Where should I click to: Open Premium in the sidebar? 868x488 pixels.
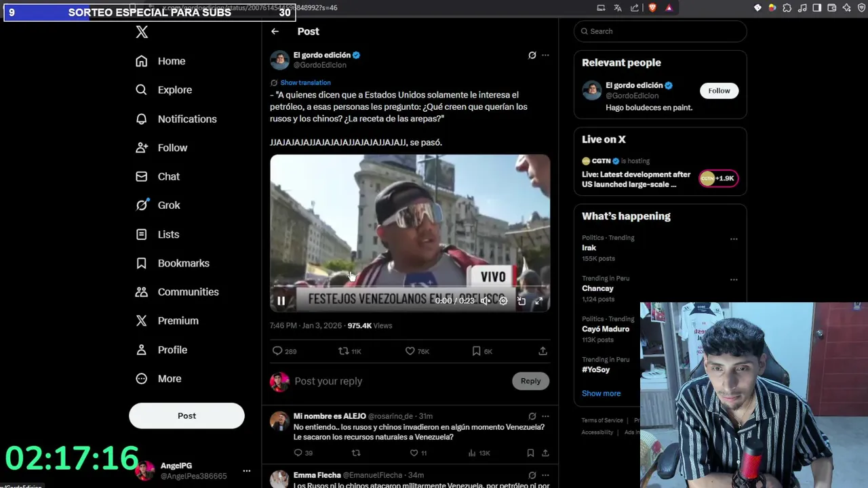click(x=167, y=321)
